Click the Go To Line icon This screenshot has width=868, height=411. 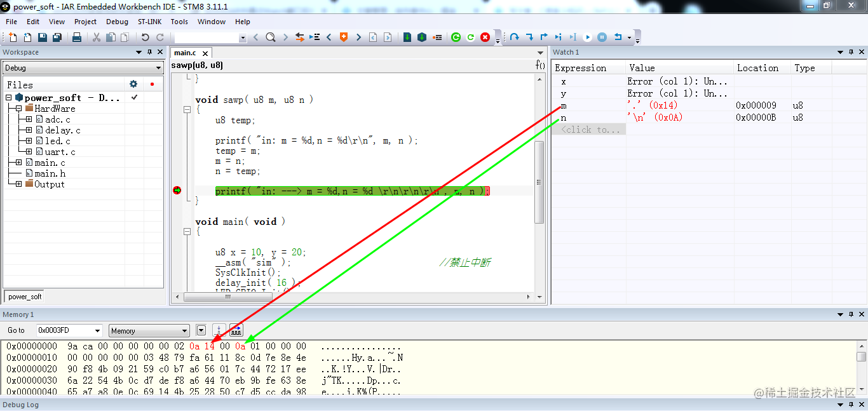point(315,37)
